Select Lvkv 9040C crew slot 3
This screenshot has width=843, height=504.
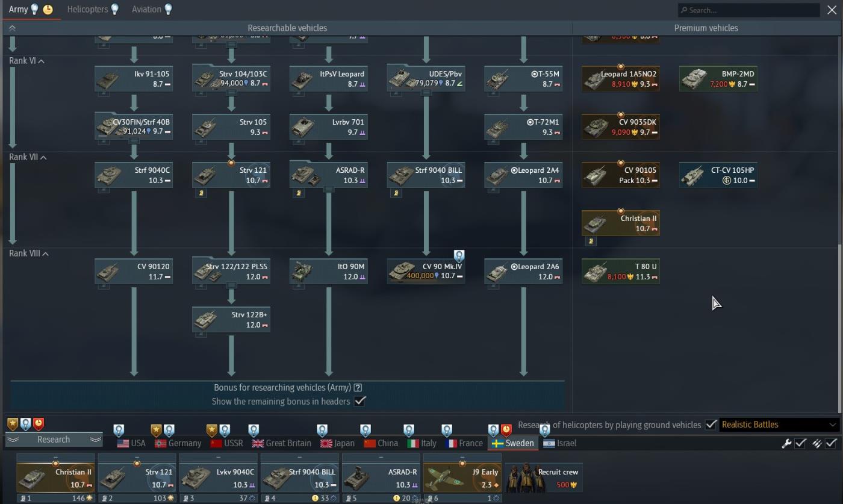(219, 478)
